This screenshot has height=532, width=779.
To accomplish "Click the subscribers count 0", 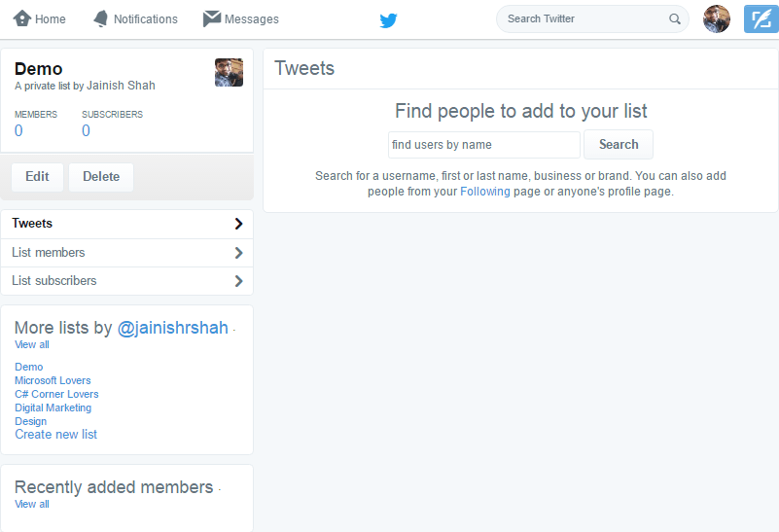I will coord(86,130).
